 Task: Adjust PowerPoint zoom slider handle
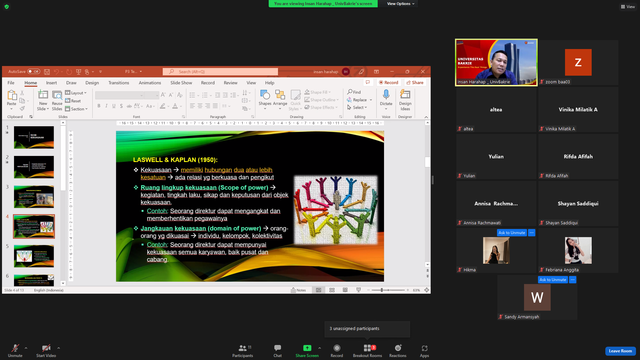pyautogui.click(x=382, y=290)
